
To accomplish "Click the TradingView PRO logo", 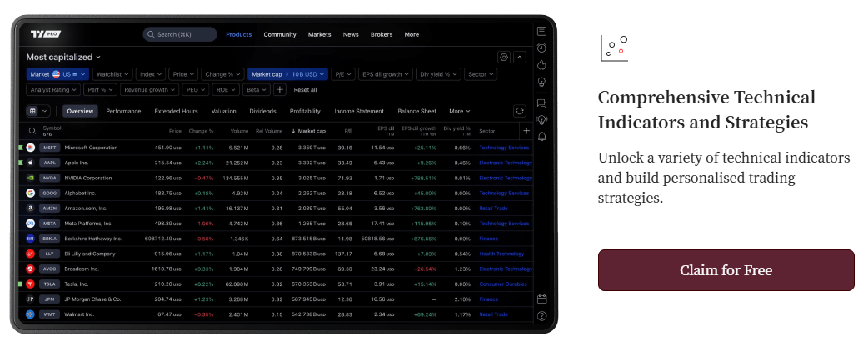I will coord(46,34).
